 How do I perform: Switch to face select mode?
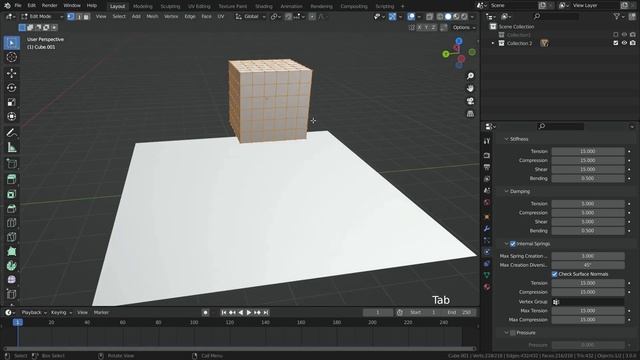(x=86, y=17)
